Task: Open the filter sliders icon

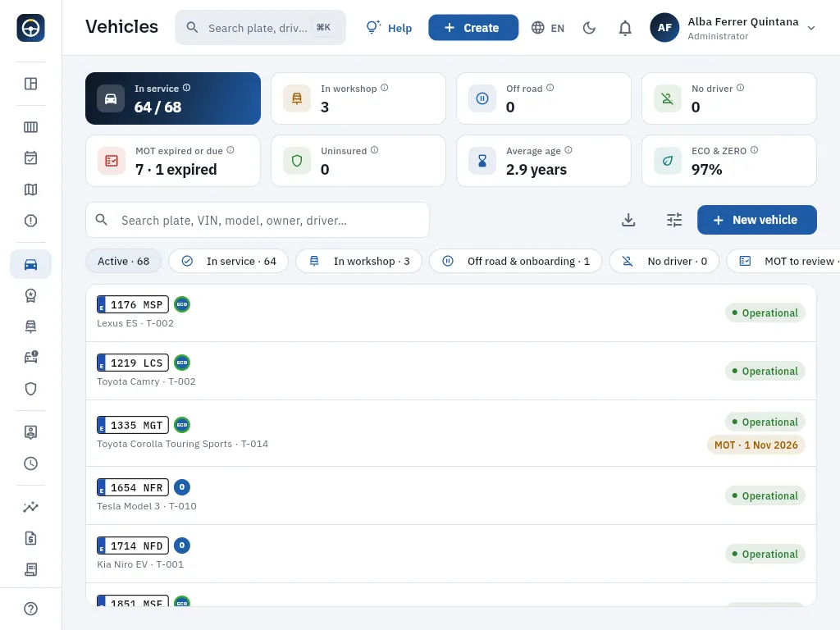Action: tap(674, 220)
